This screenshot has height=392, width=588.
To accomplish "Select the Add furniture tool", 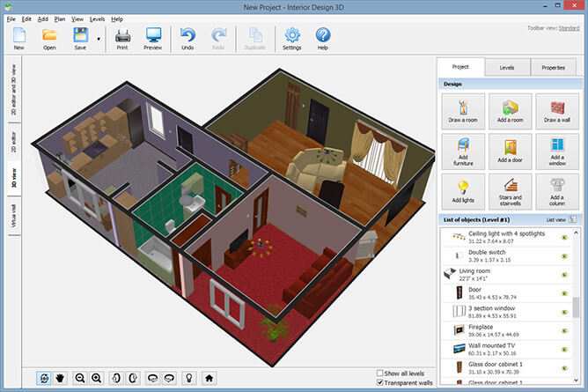I will pyautogui.click(x=462, y=151).
